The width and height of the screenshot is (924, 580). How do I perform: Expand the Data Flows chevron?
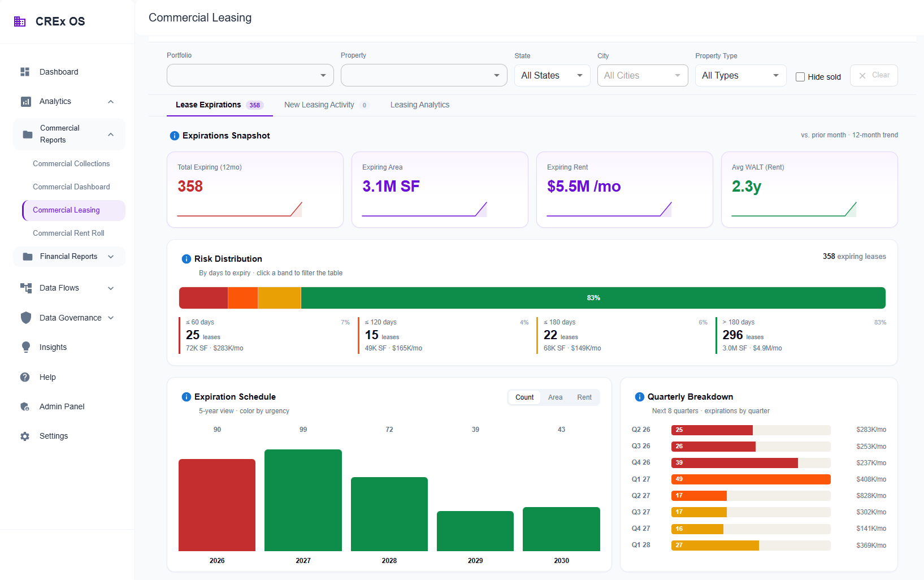(x=111, y=288)
